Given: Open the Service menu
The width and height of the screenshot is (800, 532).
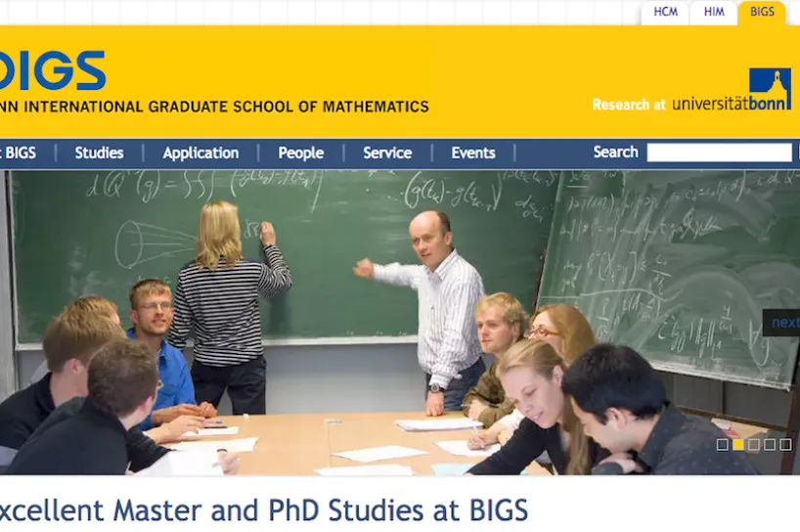Looking at the screenshot, I should coord(387,153).
